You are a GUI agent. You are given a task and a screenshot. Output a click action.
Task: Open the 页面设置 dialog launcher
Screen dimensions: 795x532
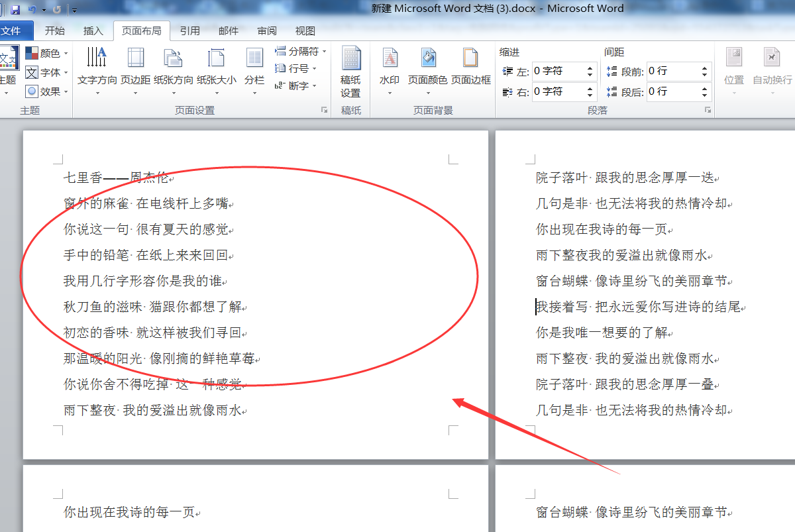[325, 109]
